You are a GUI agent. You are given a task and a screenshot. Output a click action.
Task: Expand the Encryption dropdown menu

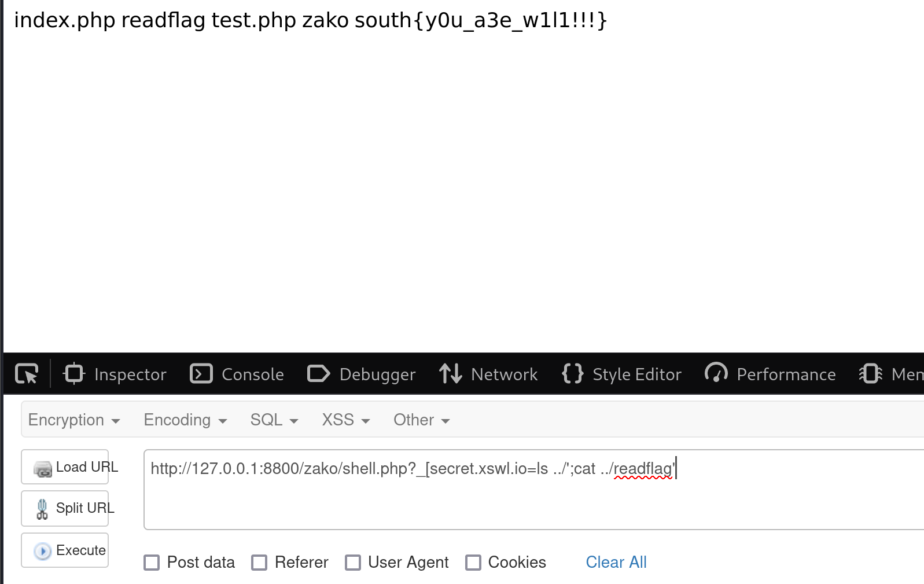(74, 420)
